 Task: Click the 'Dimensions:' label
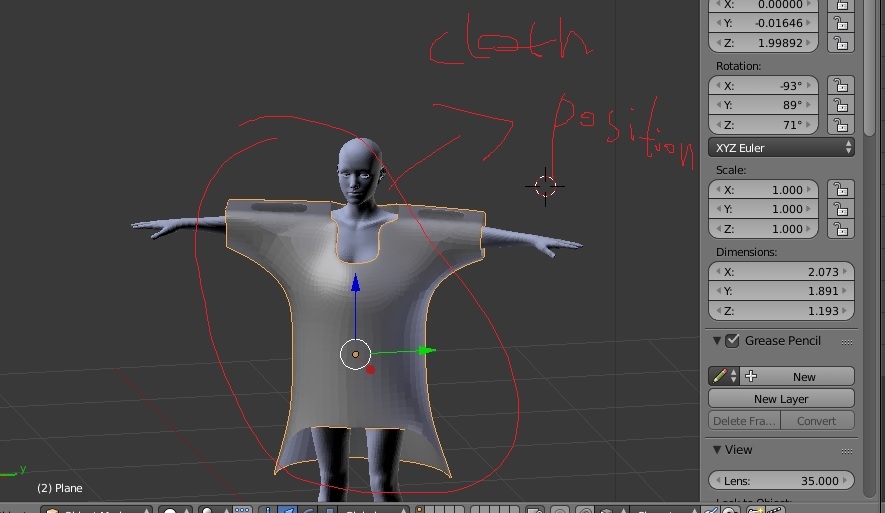pyautogui.click(x=746, y=252)
